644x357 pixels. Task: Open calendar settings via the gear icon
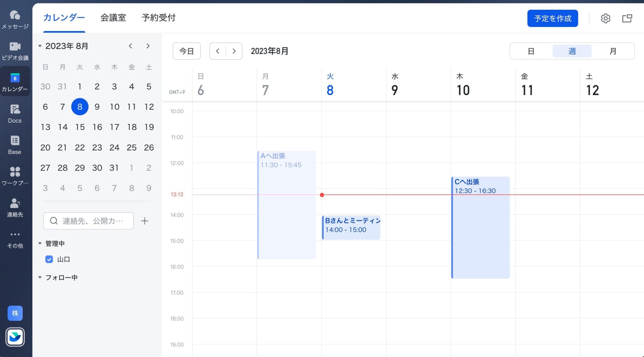coord(606,18)
